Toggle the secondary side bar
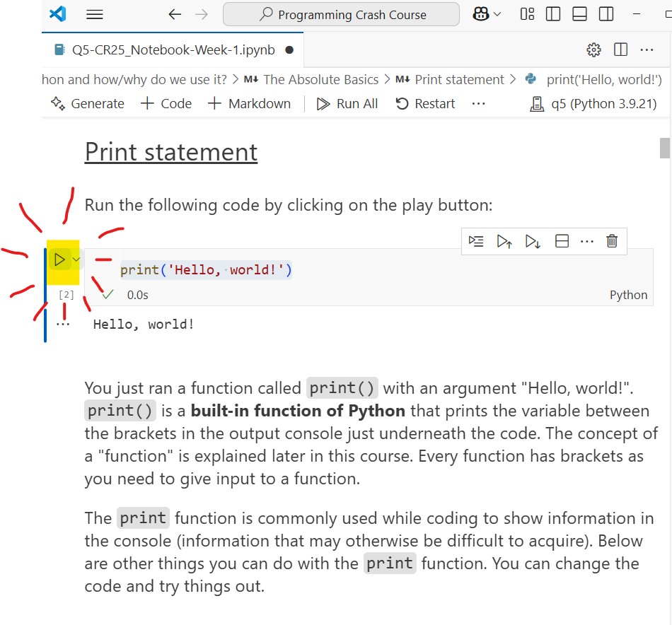The width and height of the screenshot is (672, 625). tap(606, 14)
